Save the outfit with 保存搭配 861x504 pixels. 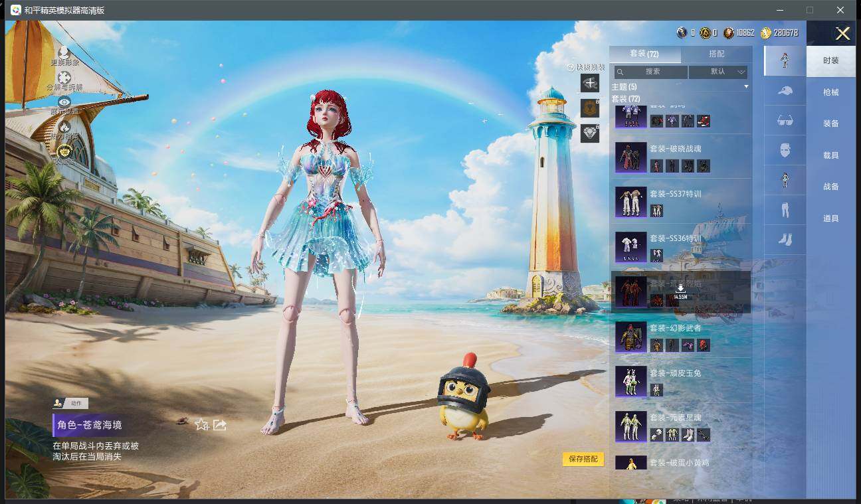(583, 459)
